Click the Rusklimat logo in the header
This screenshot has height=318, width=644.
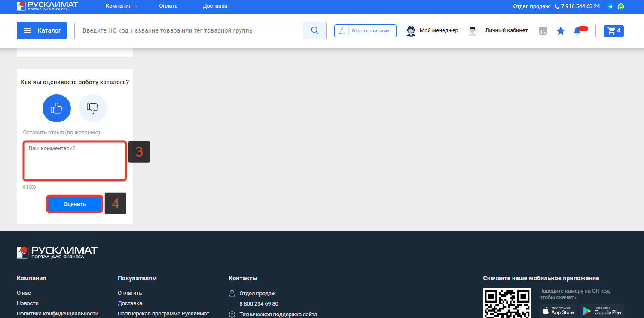(x=48, y=6)
